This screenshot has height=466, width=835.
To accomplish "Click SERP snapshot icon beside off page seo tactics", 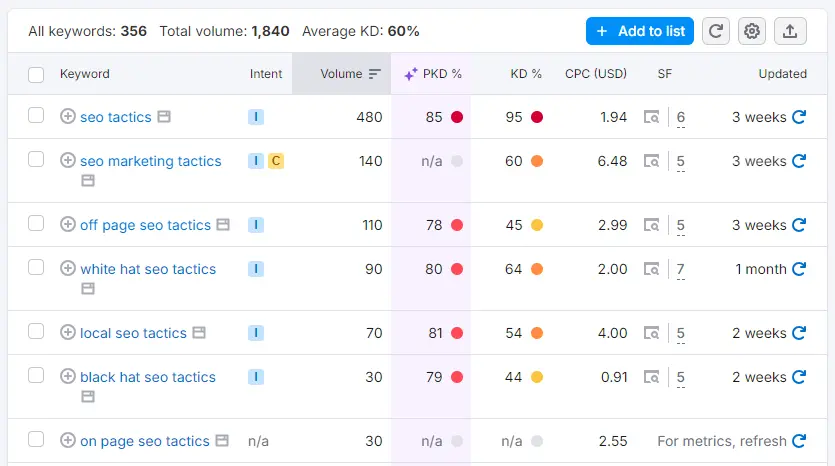I will pos(224,225).
